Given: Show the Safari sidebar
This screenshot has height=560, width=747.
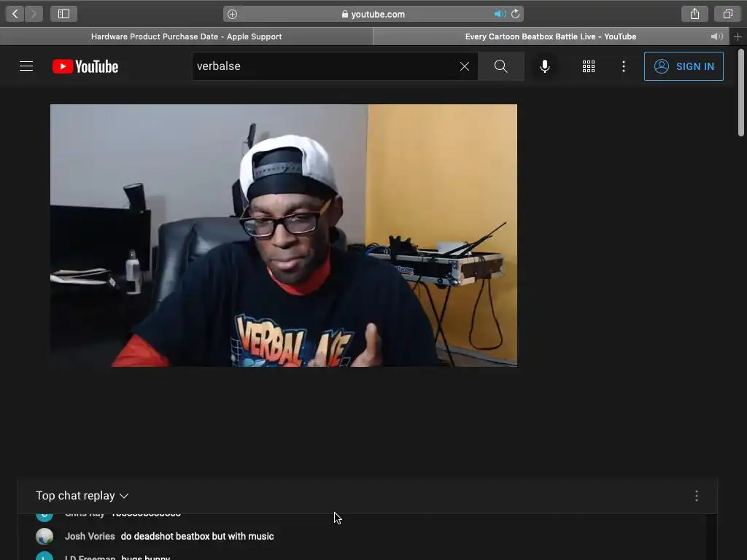Looking at the screenshot, I should click(64, 14).
